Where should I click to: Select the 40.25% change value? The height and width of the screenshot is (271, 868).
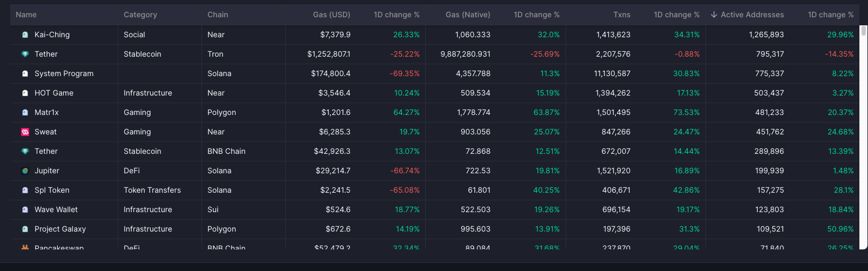click(x=546, y=190)
